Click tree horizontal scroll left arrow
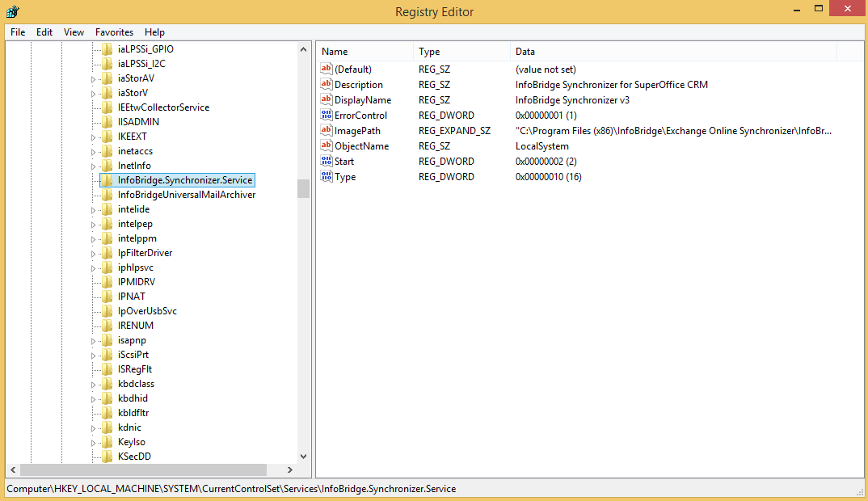This screenshot has height=501, width=868. point(13,469)
